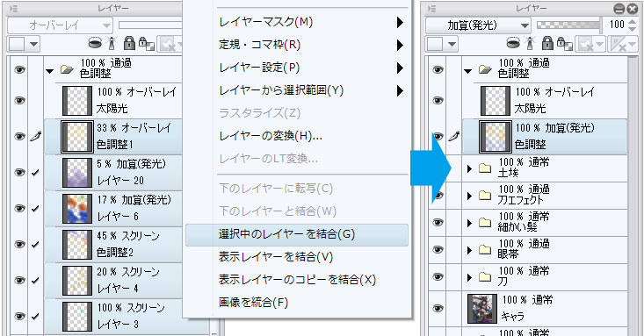This screenshot has height=336, width=644.
Task: Open the 加算(発光) blend mode dropdown
Action: tap(478, 25)
